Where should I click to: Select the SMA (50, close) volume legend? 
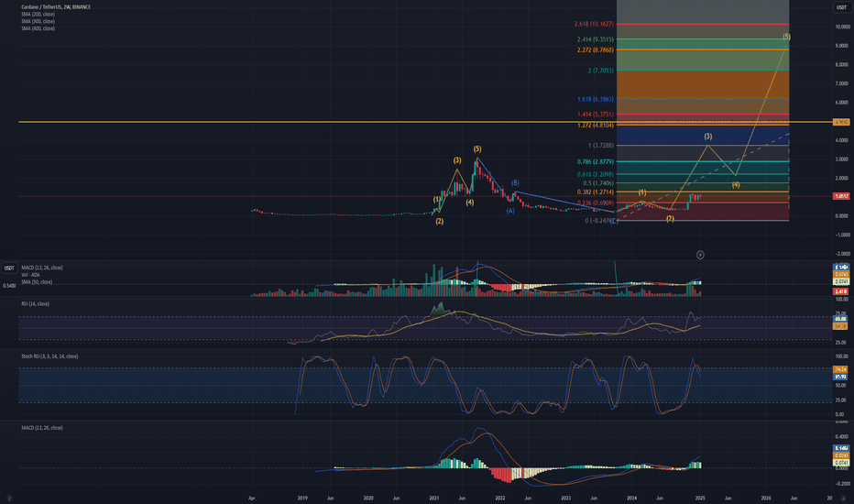37,281
